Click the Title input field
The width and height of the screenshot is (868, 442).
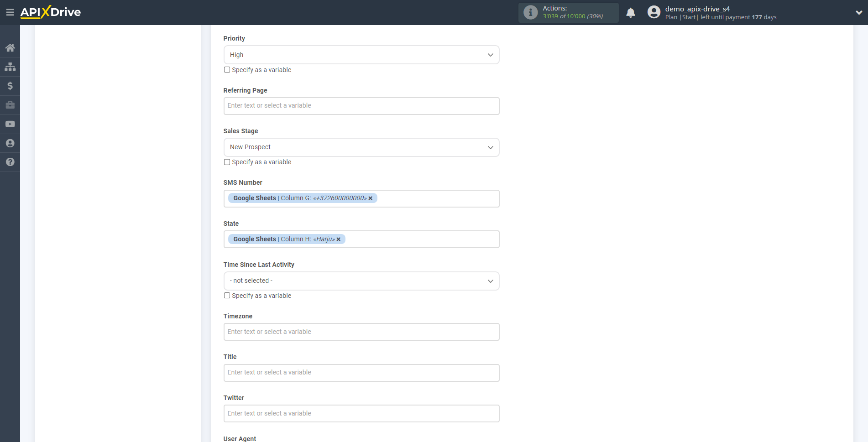[x=361, y=373]
